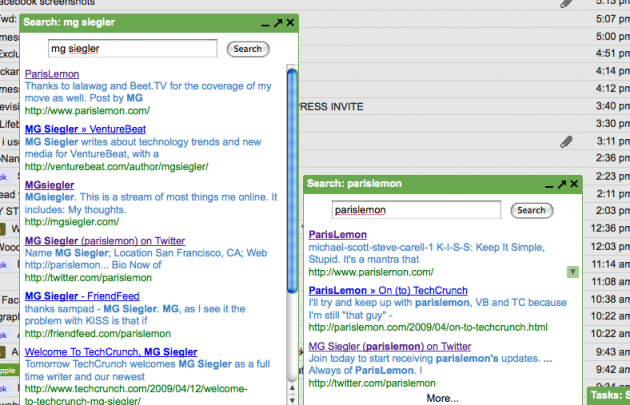Click Search button in parislemon window

(x=532, y=211)
